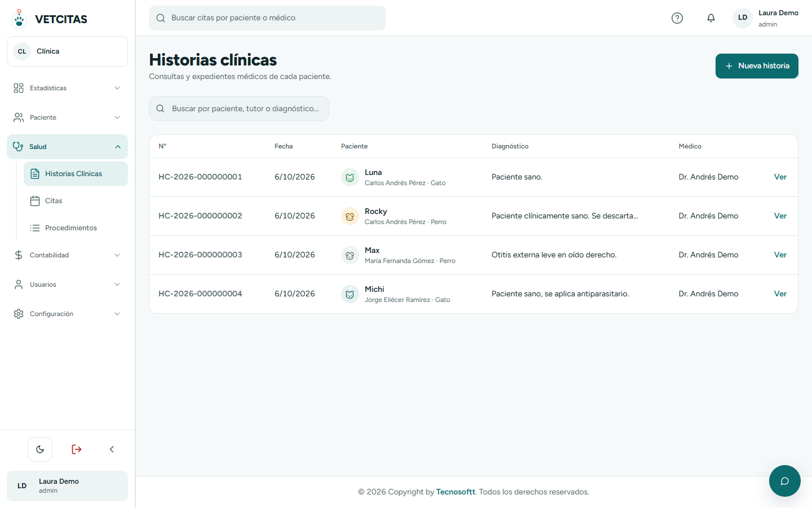Screen dimensions: 812x508
Task: Open the chat bubble floating button
Action: [785, 481]
